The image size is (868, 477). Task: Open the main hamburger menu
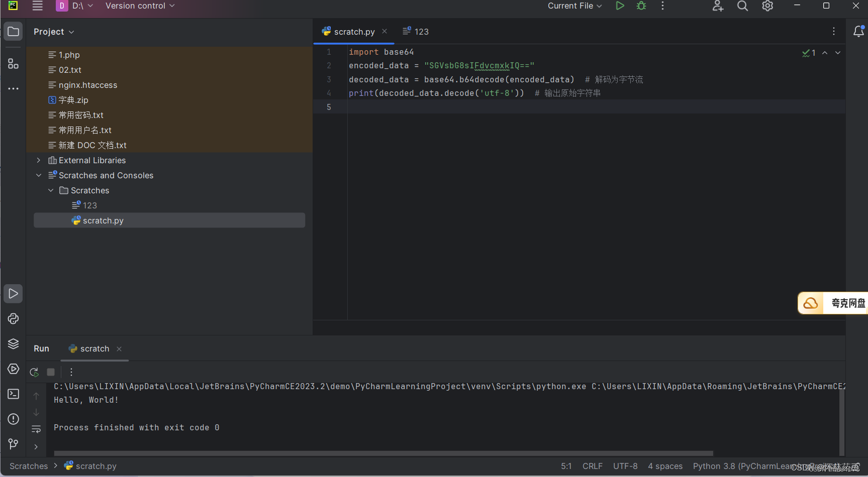click(37, 6)
